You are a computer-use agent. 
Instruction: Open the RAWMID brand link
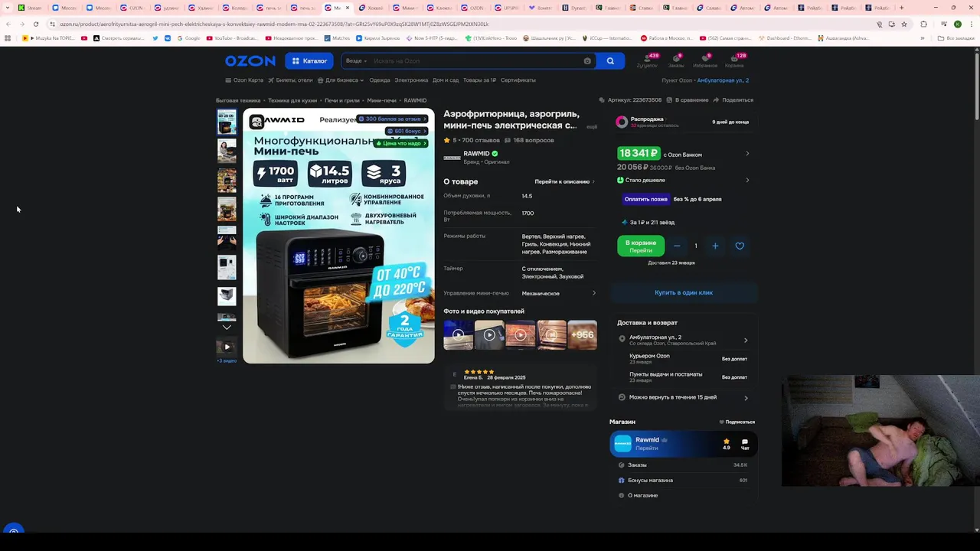pos(475,154)
